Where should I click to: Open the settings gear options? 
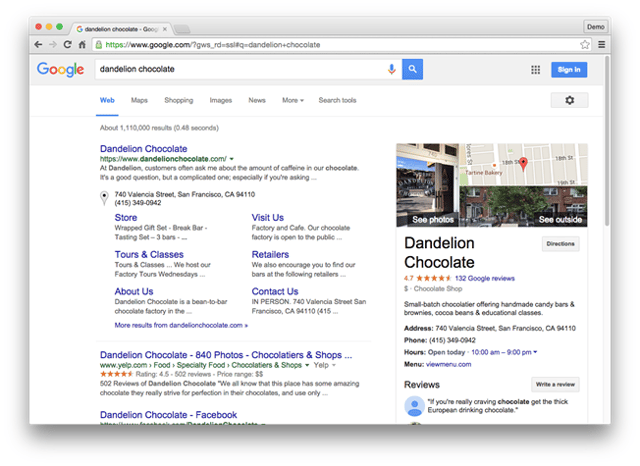(x=569, y=100)
